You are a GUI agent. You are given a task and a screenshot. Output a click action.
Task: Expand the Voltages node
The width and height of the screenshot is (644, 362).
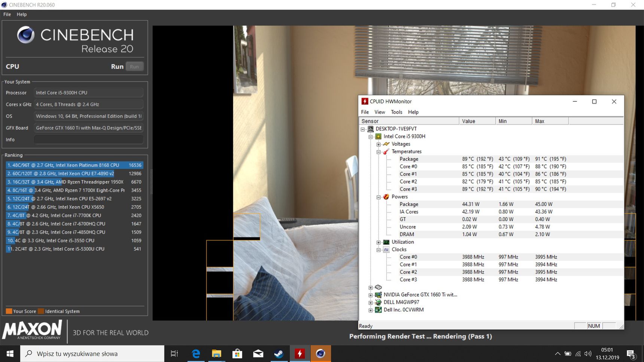(x=379, y=144)
